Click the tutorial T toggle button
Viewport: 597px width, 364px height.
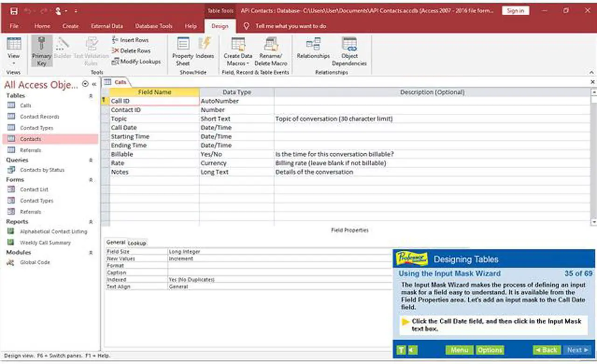tap(401, 350)
